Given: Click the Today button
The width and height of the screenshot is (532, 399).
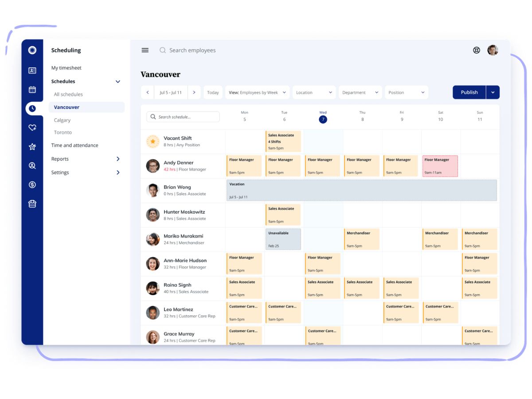Looking at the screenshot, I should click(x=213, y=92).
